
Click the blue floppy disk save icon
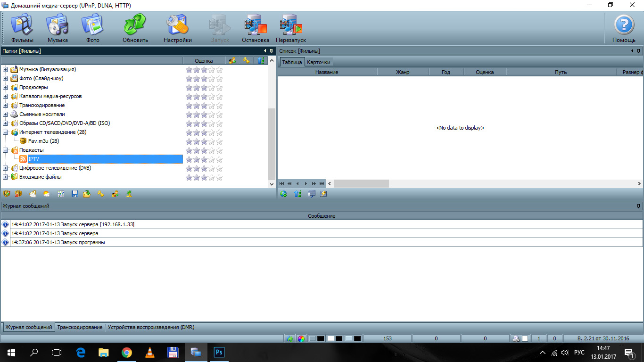(74, 194)
